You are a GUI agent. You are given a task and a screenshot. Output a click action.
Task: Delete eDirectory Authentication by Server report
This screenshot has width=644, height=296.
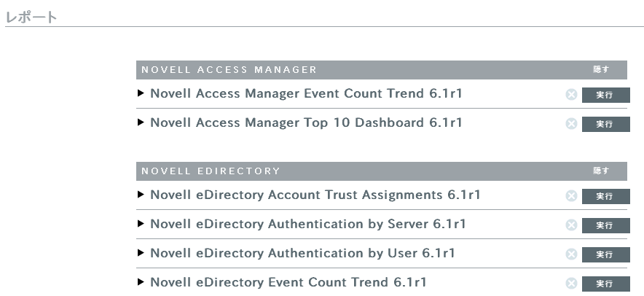(571, 225)
